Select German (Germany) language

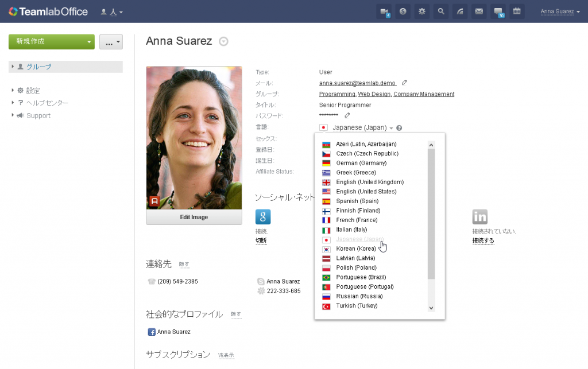click(361, 163)
